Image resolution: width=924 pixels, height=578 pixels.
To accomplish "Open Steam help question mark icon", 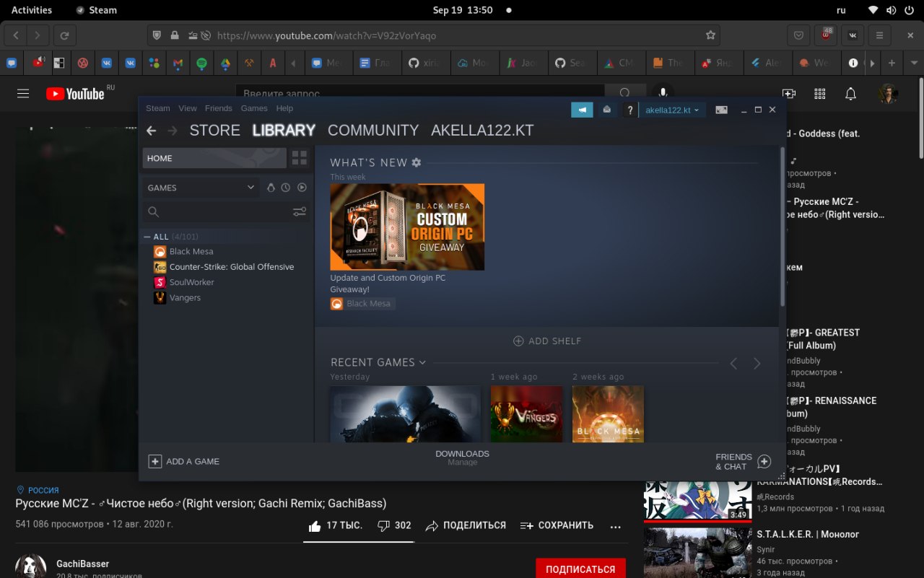I will tap(630, 110).
